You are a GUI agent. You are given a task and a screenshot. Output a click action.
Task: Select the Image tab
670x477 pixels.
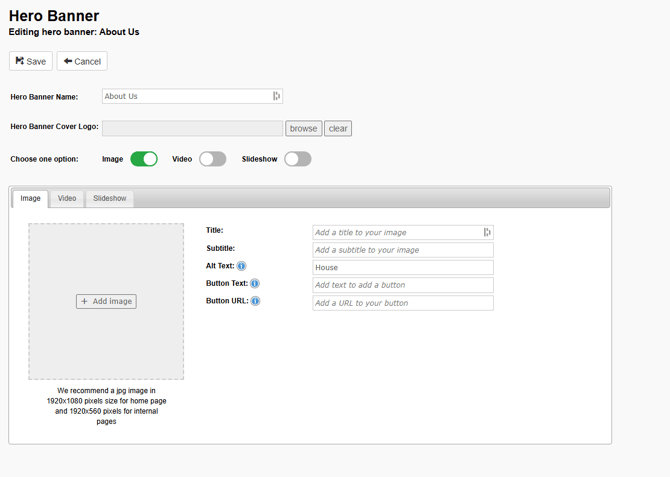[x=31, y=198]
